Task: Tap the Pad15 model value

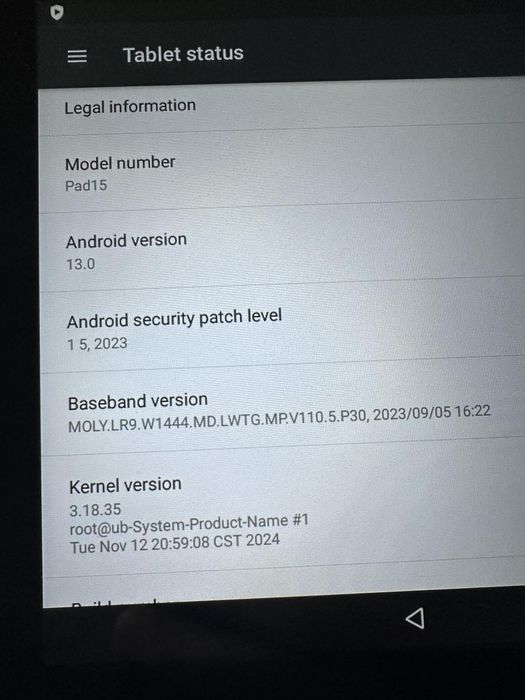Action: tap(86, 185)
